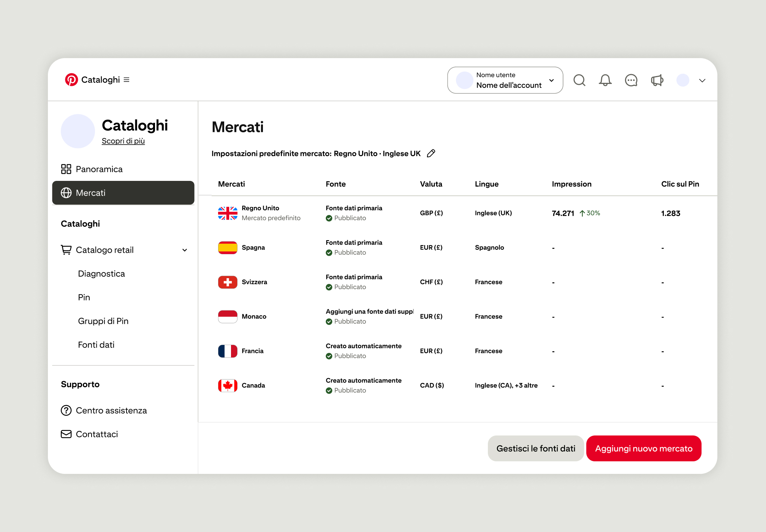Click Inglese (CA), +3 altre languages cell

[x=506, y=385]
